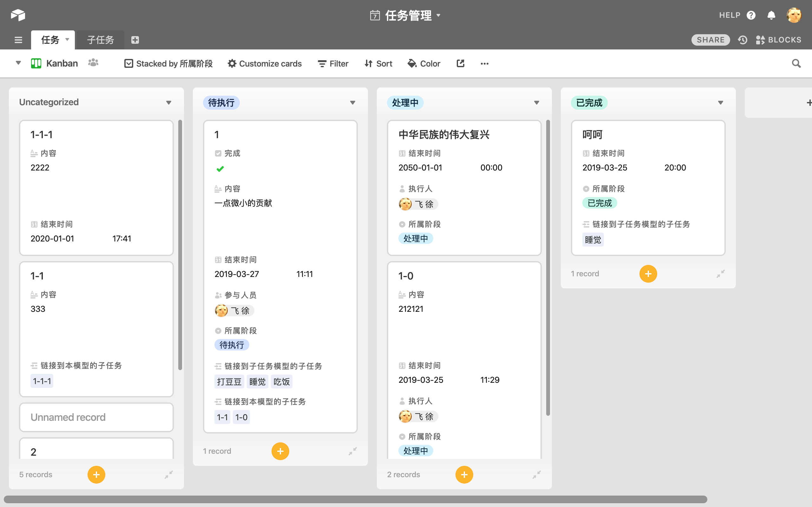This screenshot has height=507, width=812.
Task: Click the add table plus icon
Action: point(135,40)
